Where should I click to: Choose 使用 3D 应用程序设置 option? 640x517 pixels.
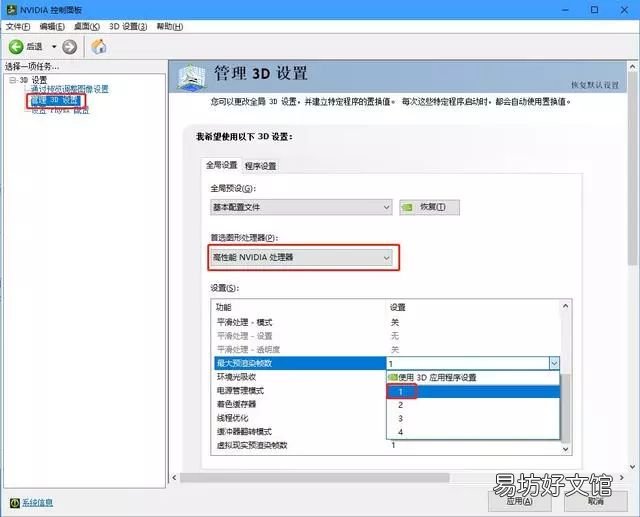tap(473, 377)
